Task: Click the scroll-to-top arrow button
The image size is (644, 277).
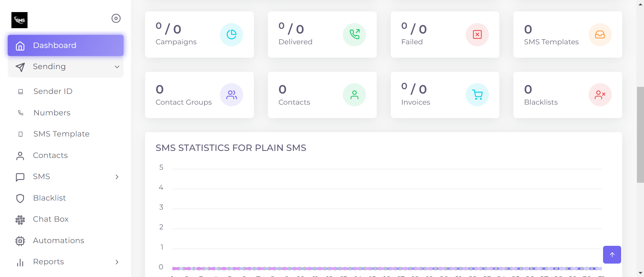Action: 612,255
